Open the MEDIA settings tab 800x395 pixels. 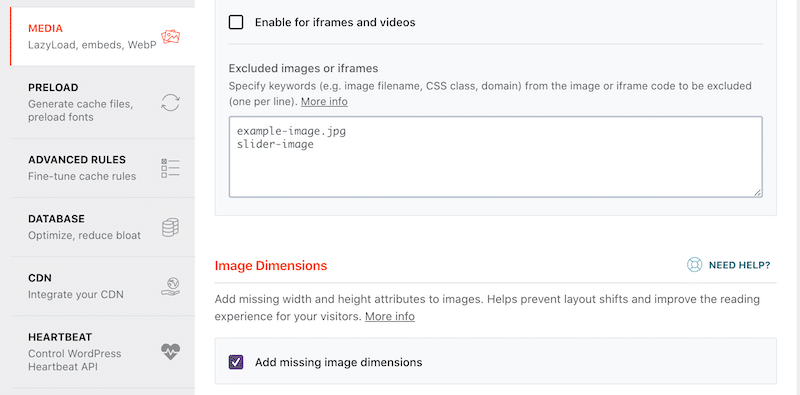(103, 36)
